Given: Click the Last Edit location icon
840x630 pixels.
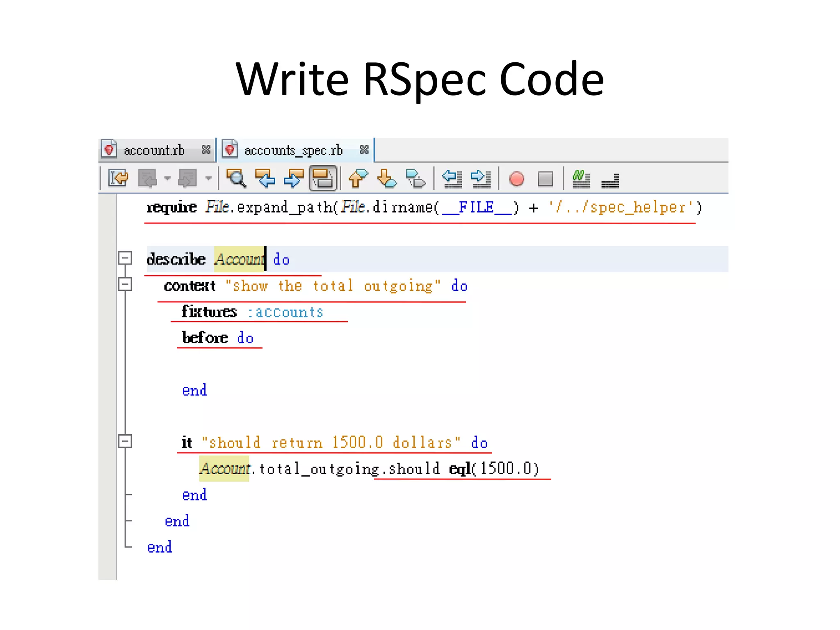Looking at the screenshot, I should [118, 179].
